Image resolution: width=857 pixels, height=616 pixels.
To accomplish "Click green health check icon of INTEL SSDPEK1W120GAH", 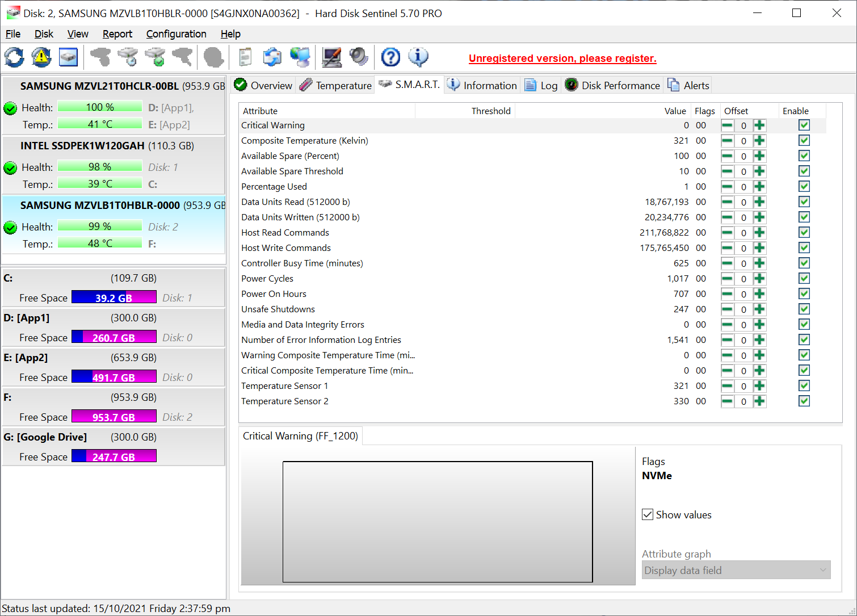I will coord(10,167).
